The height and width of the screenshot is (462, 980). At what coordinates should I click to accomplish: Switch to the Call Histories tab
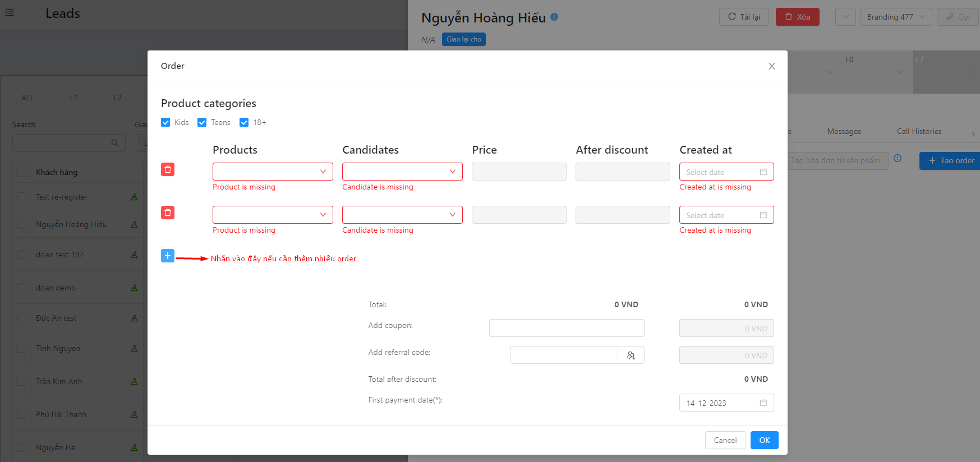[x=919, y=131]
